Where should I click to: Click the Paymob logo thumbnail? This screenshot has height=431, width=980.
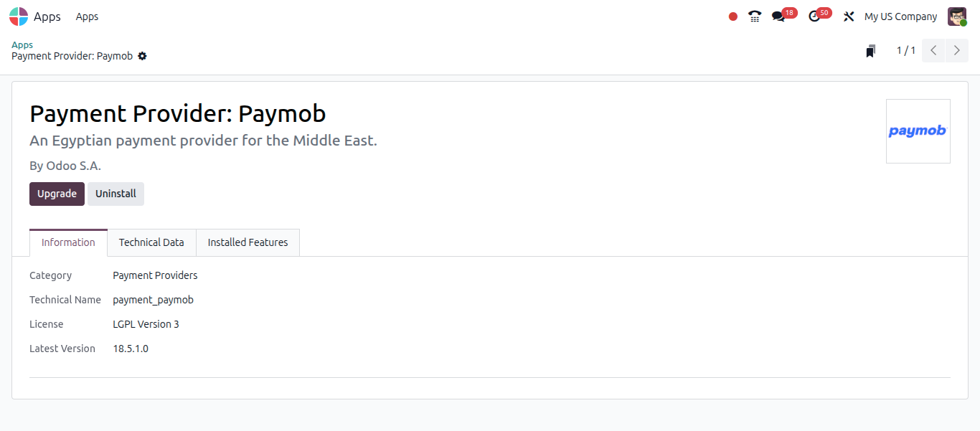[x=918, y=131]
